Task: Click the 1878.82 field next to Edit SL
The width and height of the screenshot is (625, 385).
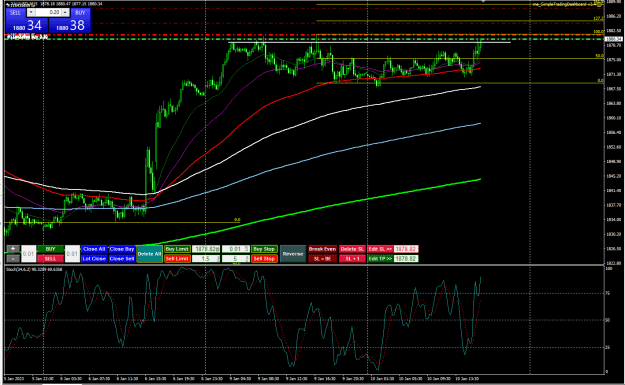Action: click(406, 249)
